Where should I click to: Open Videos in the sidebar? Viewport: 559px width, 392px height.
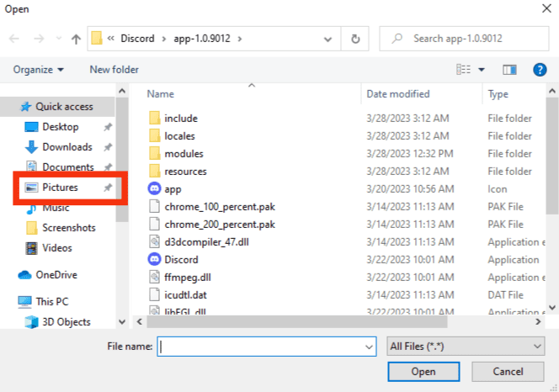pyautogui.click(x=57, y=247)
